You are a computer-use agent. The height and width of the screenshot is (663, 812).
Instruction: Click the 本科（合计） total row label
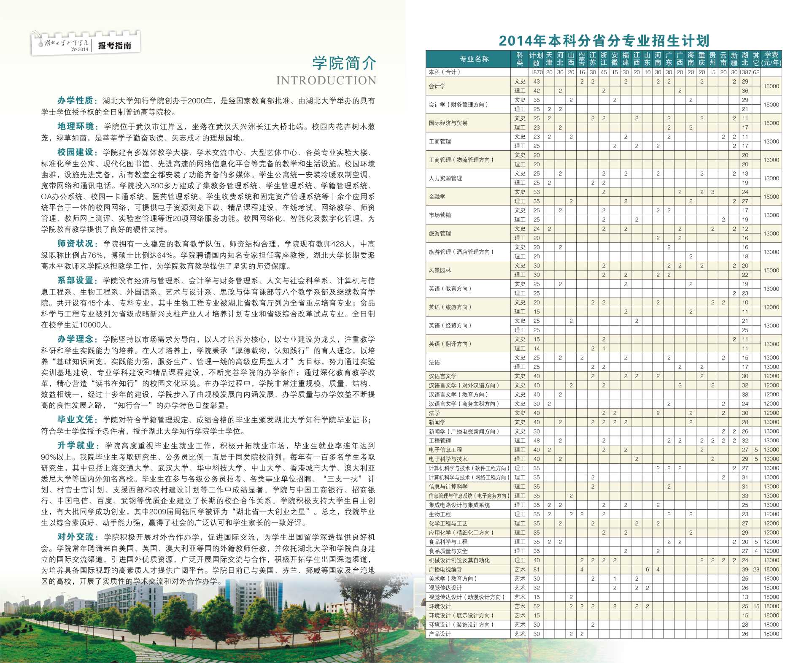(x=444, y=72)
